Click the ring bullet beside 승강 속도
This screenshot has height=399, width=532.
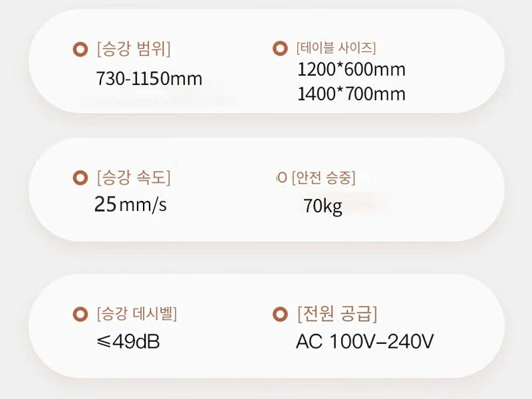(x=80, y=178)
